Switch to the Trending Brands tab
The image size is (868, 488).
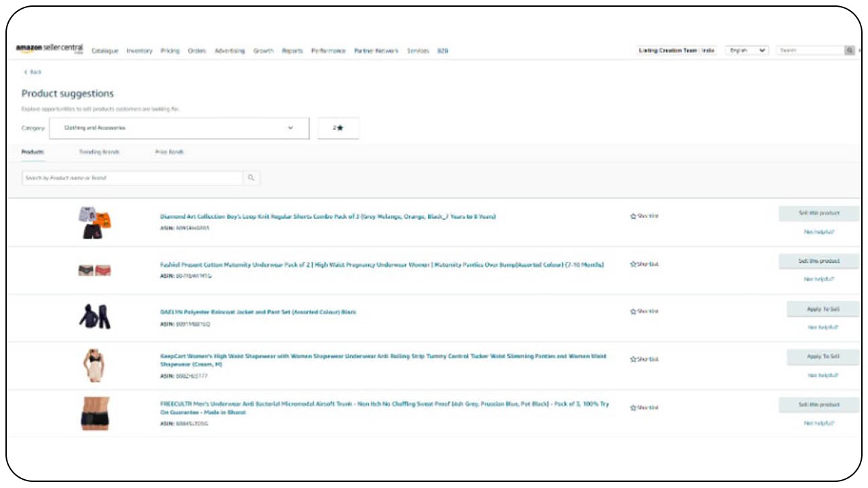(x=99, y=152)
